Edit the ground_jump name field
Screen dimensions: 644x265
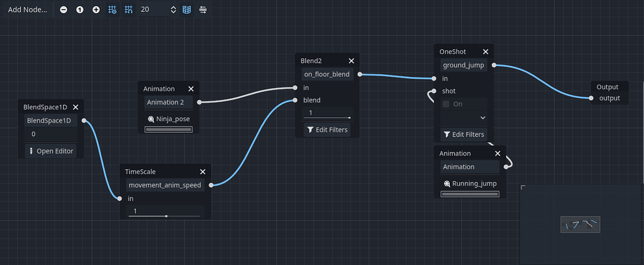pos(464,65)
